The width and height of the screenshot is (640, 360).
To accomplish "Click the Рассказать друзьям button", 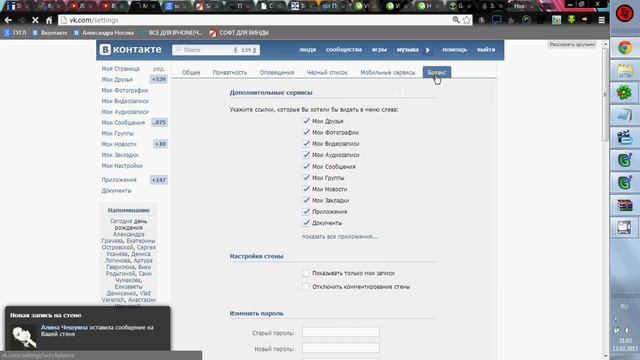I will (x=571, y=44).
